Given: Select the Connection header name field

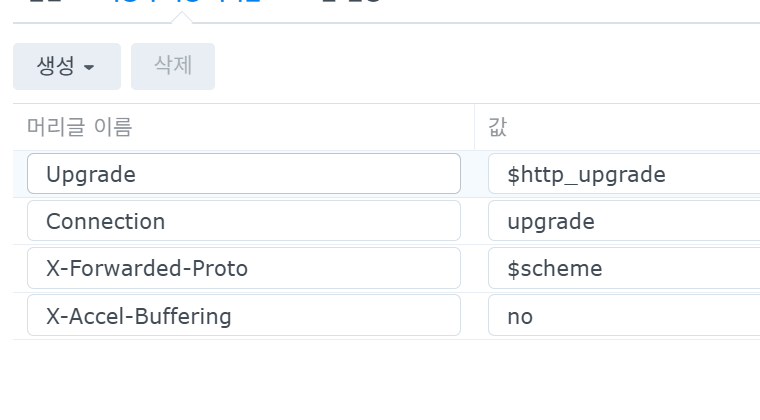Looking at the screenshot, I should [x=243, y=221].
